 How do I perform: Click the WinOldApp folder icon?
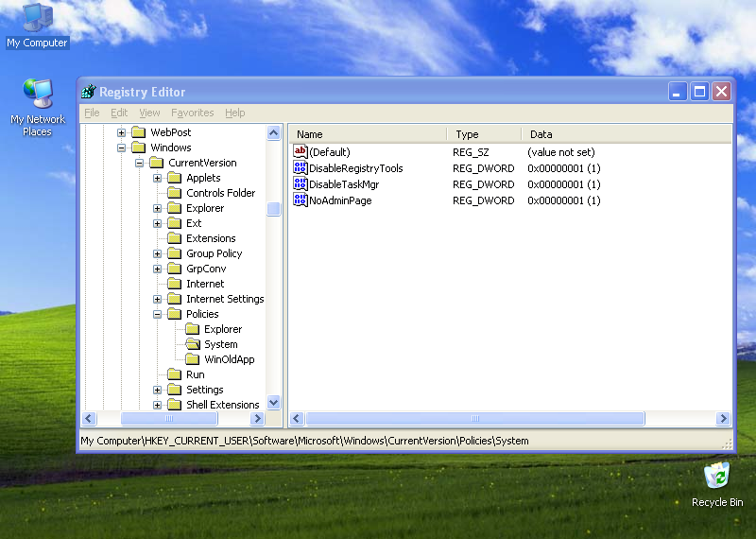pyautogui.click(x=193, y=359)
